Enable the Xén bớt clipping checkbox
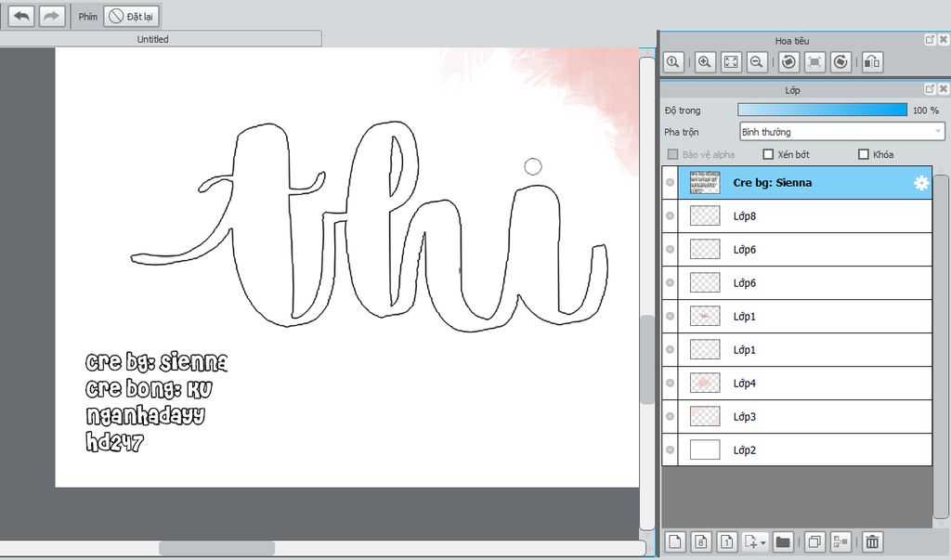951x560 pixels. coord(768,155)
